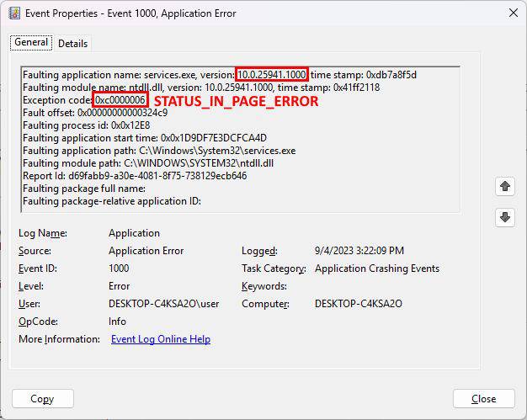Go to next event with down arrow
Screen dimensions: 527x420
504,217
